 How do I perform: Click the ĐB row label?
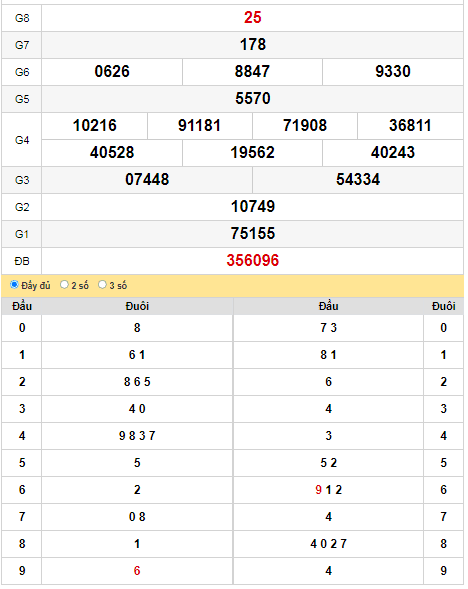[x=22, y=261]
